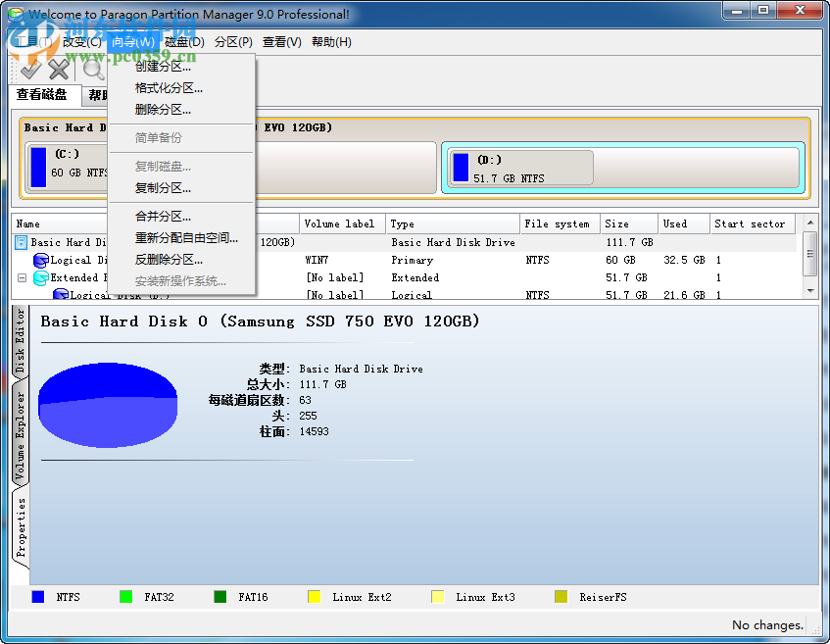The height and width of the screenshot is (644, 830).
Task: Click the disk usage pie chart
Action: coord(108,405)
